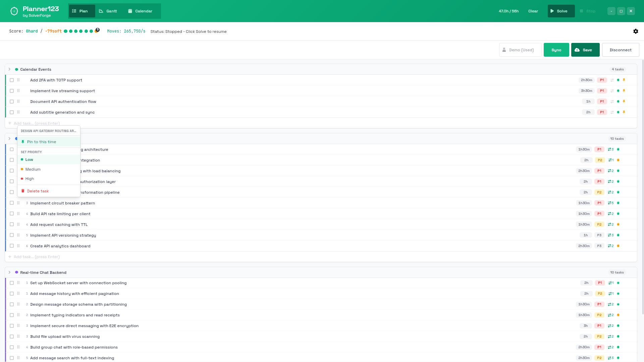The image size is (644, 362).
Task: Click the Add task input under Calendar Events
Action: click(x=37, y=123)
